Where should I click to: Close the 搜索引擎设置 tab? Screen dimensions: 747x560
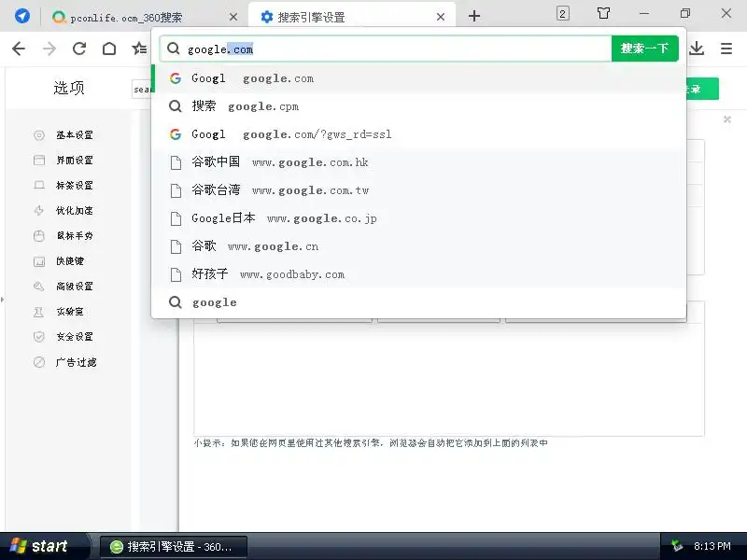441,17
